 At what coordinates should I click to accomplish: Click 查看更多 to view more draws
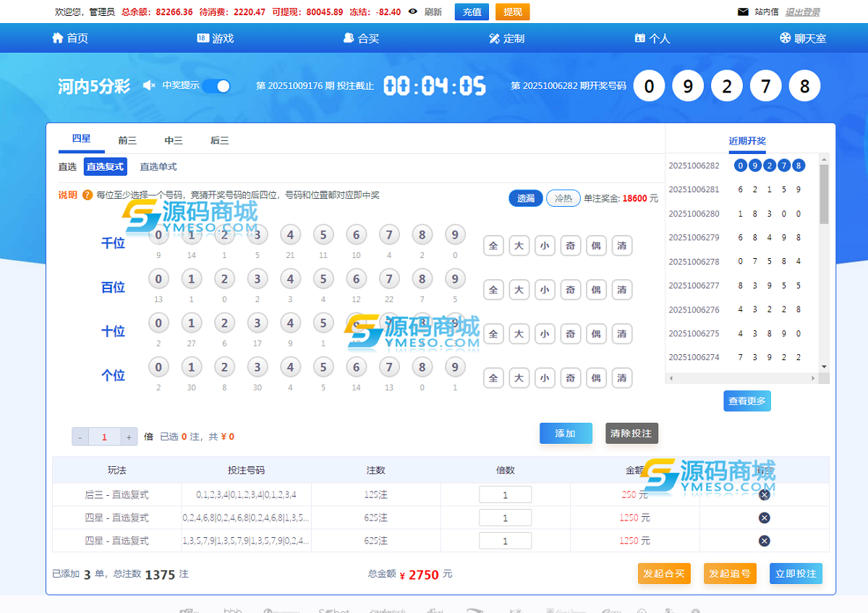pyautogui.click(x=746, y=401)
